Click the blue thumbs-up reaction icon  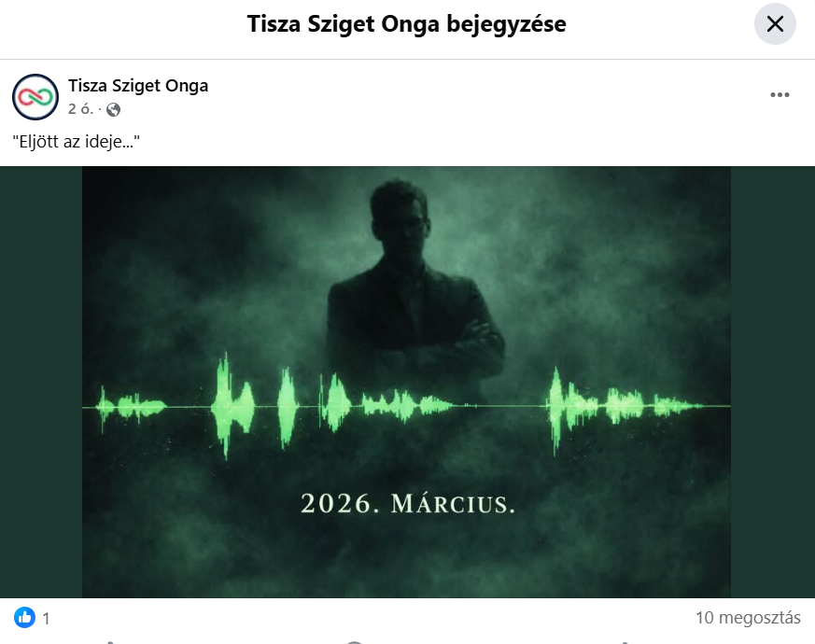point(24,618)
